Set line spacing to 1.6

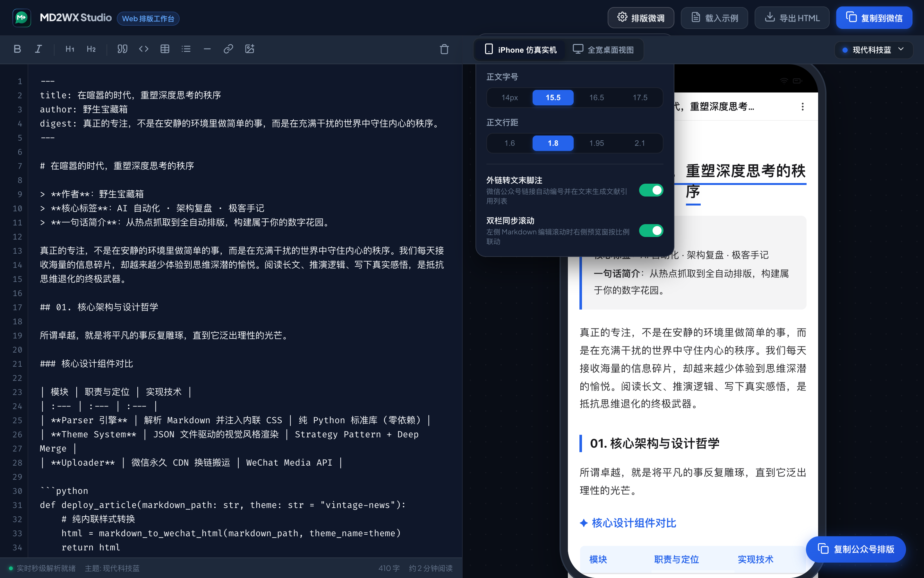[x=509, y=143]
